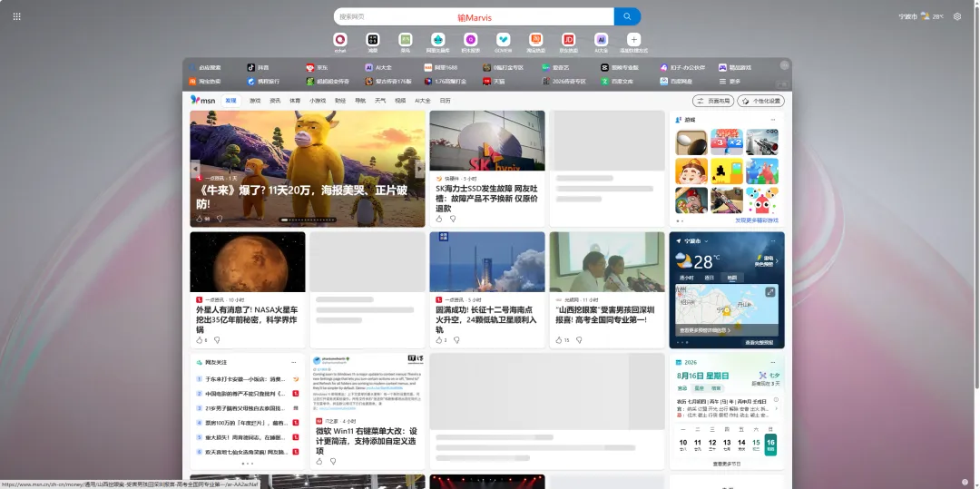Open the 百度文库 favorites link
Viewport: 980px width, 489px height.
pyautogui.click(x=618, y=81)
